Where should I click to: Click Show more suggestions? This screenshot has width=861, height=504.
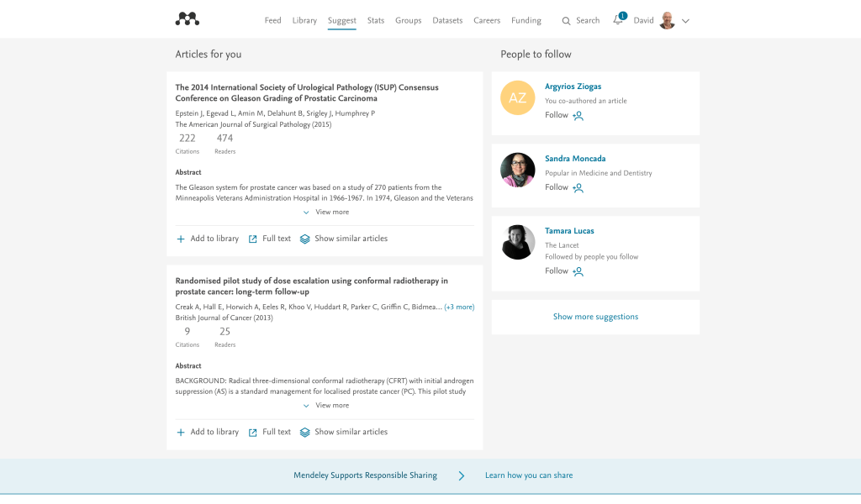[x=595, y=318]
